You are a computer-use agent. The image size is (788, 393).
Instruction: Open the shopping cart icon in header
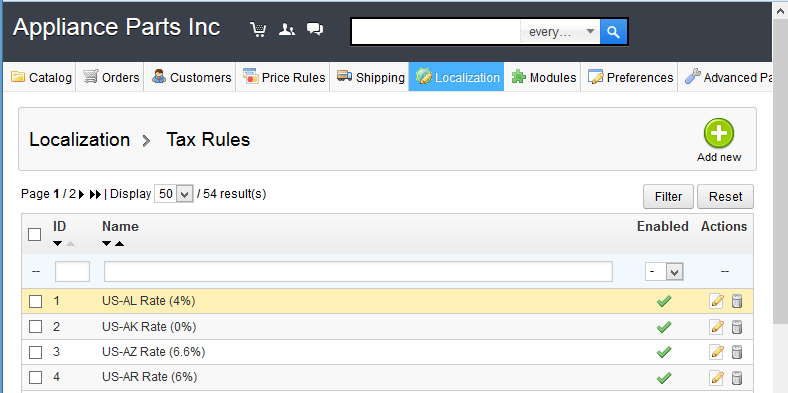(258, 30)
